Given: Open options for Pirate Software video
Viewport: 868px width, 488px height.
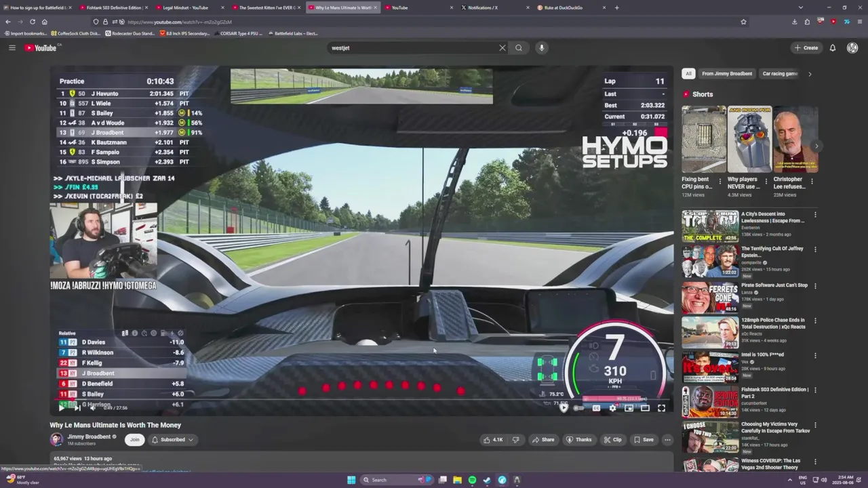Looking at the screenshot, I should [815, 285].
